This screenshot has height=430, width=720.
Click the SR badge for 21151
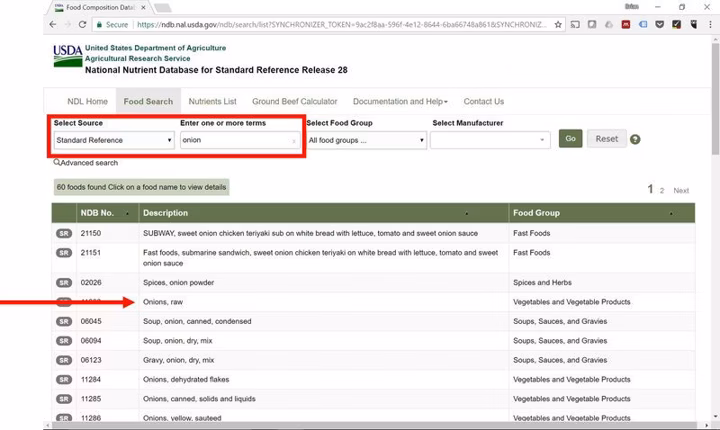(64, 253)
